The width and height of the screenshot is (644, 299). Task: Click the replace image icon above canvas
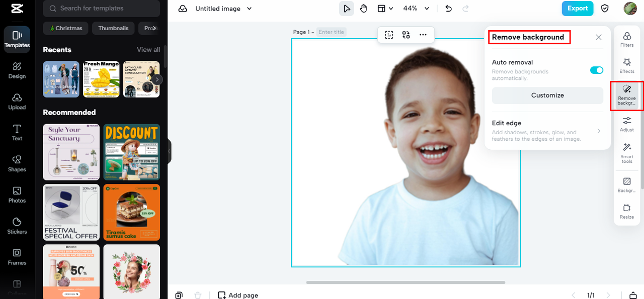(x=406, y=35)
